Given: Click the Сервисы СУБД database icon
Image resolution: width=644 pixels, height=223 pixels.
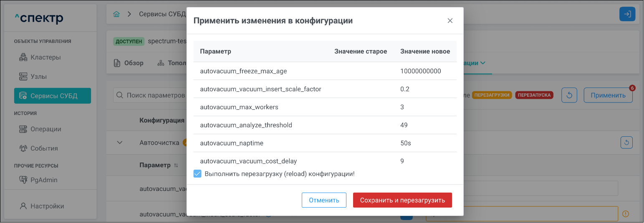Looking at the screenshot, I should coord(23,96).
